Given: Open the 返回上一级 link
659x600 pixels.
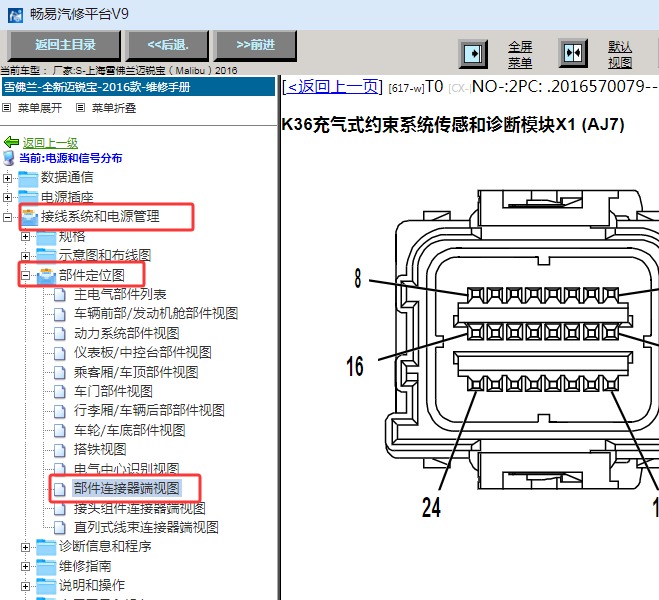Looking at the screenshot, I should 50,143.
